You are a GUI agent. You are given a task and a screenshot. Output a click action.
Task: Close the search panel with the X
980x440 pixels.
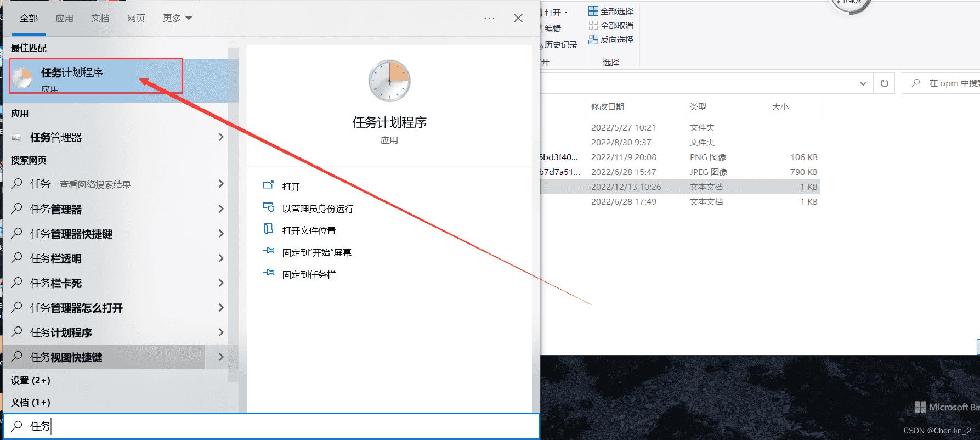(518, 18)
